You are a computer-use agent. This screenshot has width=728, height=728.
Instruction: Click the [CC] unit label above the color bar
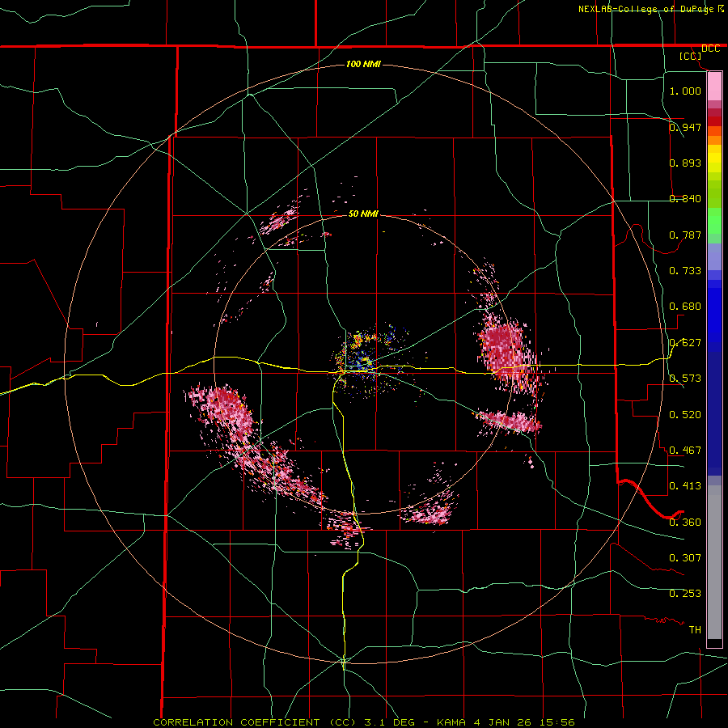[690, 56]
